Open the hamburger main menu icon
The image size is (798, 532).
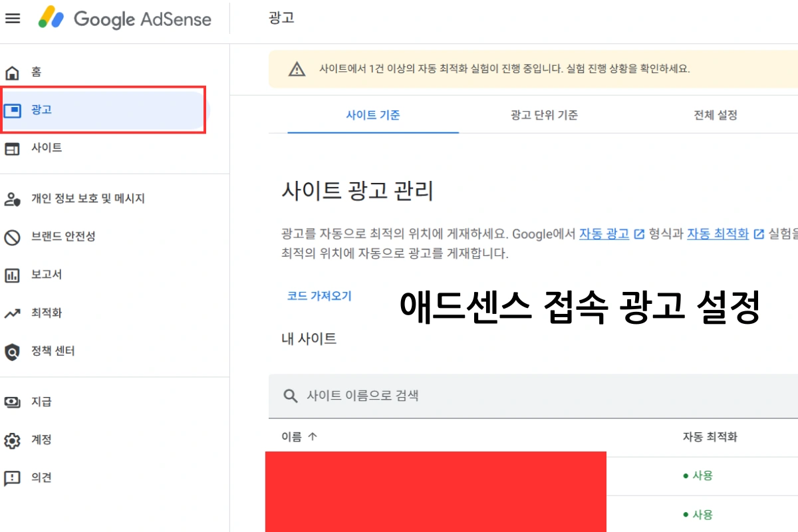tap(12, 19)
